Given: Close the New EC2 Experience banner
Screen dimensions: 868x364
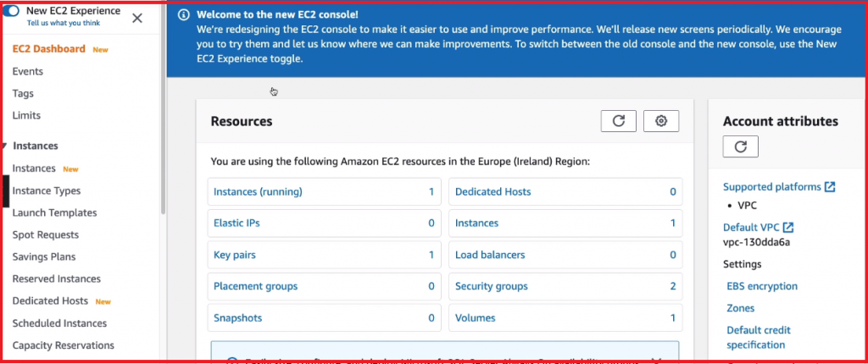Looking at the screenshot, I should (x=137, y=18).
